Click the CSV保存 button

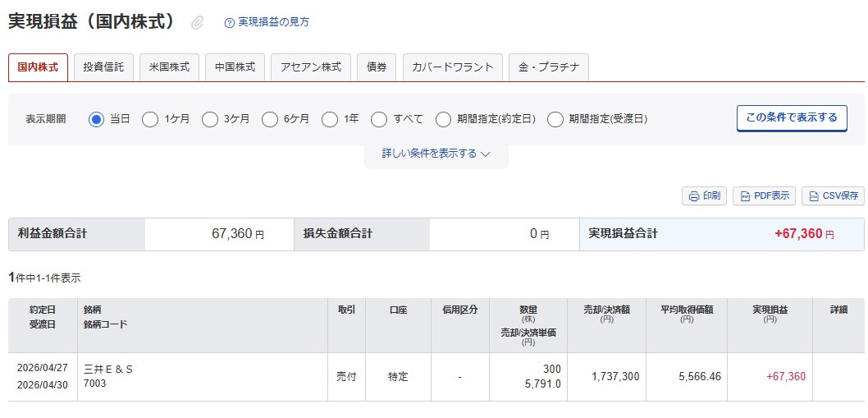pyautogui.click(x=832, y=196)
